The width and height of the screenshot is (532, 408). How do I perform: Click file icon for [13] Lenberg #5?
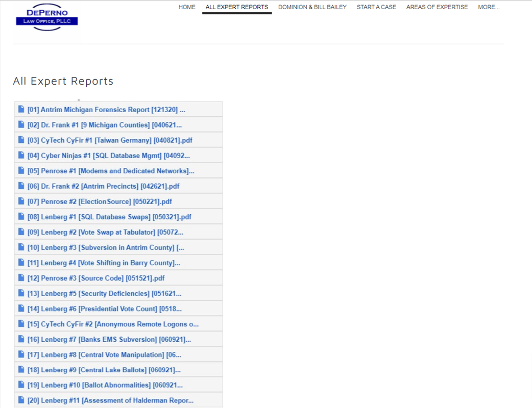[21, 293]
